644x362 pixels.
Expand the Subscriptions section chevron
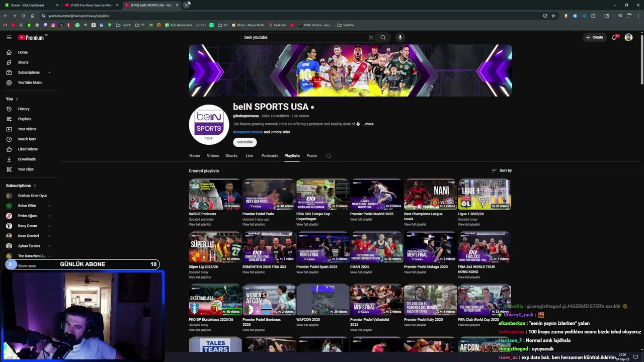(x=35, y=186)
